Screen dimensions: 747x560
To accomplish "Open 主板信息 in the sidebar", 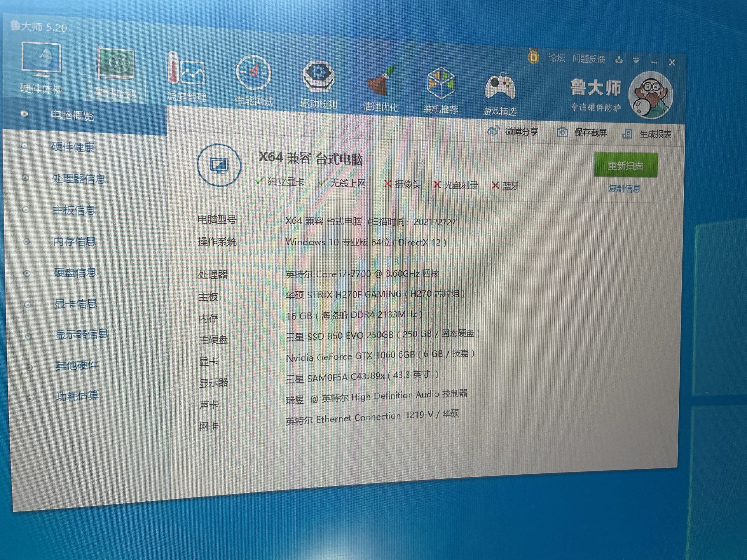I will click(x=74, y=210).
